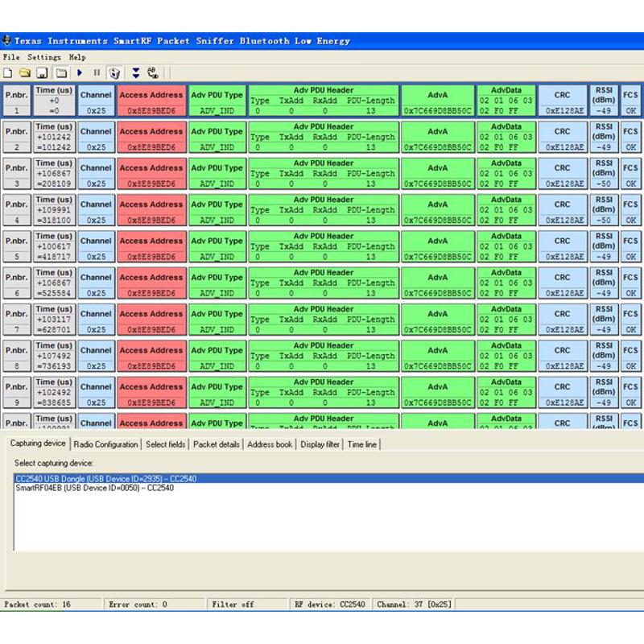The image size is (644, 644).
Task: Pause packet capture with the pause icon
Action: (97, 73)
